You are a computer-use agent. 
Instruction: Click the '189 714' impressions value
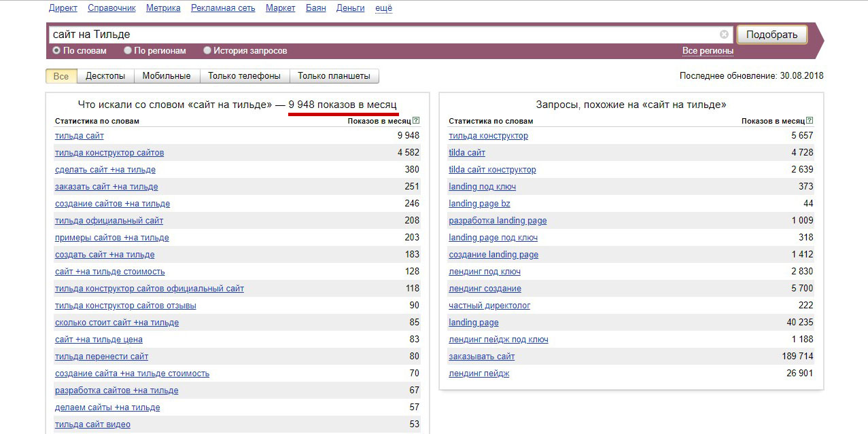pos(797,357)
